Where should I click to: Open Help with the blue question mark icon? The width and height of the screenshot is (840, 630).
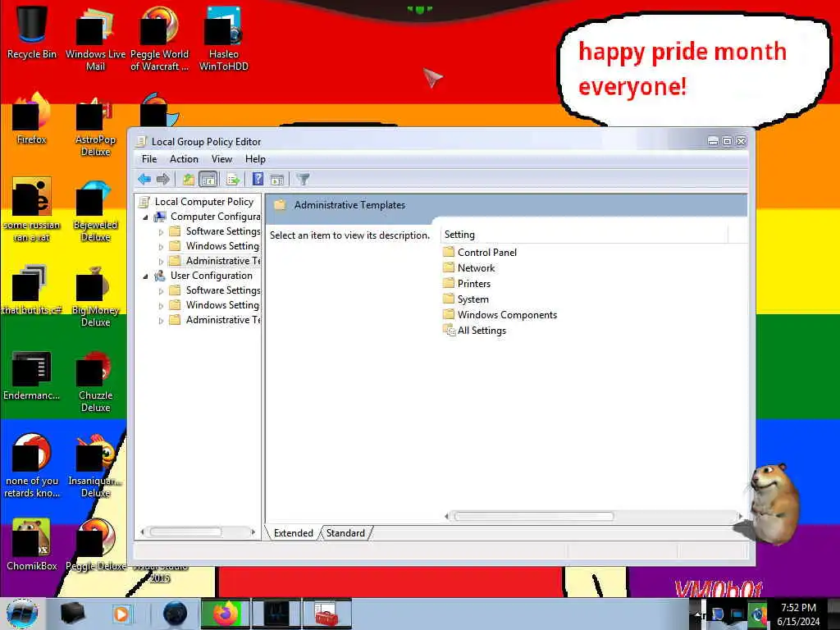click(258, 179)
